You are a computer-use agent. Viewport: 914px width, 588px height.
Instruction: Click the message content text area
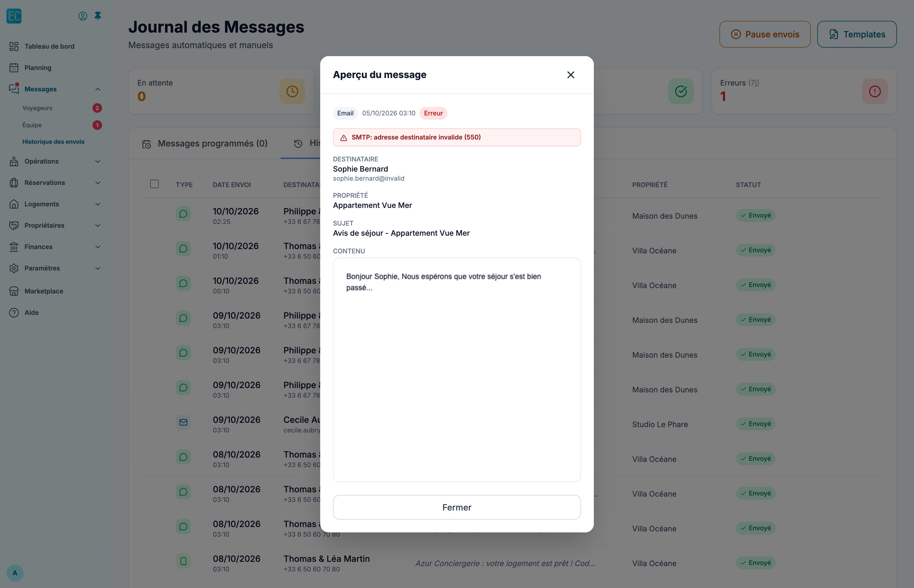[x=457, y=370]
